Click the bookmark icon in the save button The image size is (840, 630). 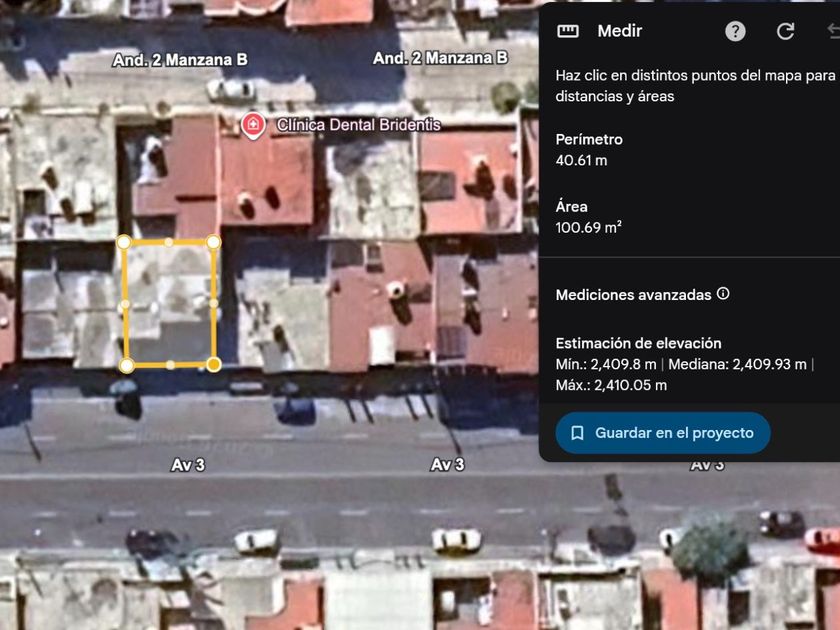pyautogui.click(x=577, y=433)
